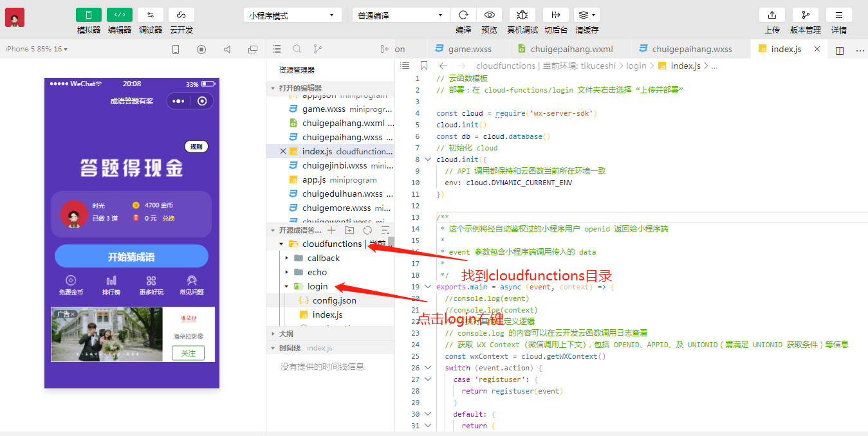Open the explorer list icon in sidebar
Image resolution: width=868 pixels, height=436 pixels.
(277, 49)
